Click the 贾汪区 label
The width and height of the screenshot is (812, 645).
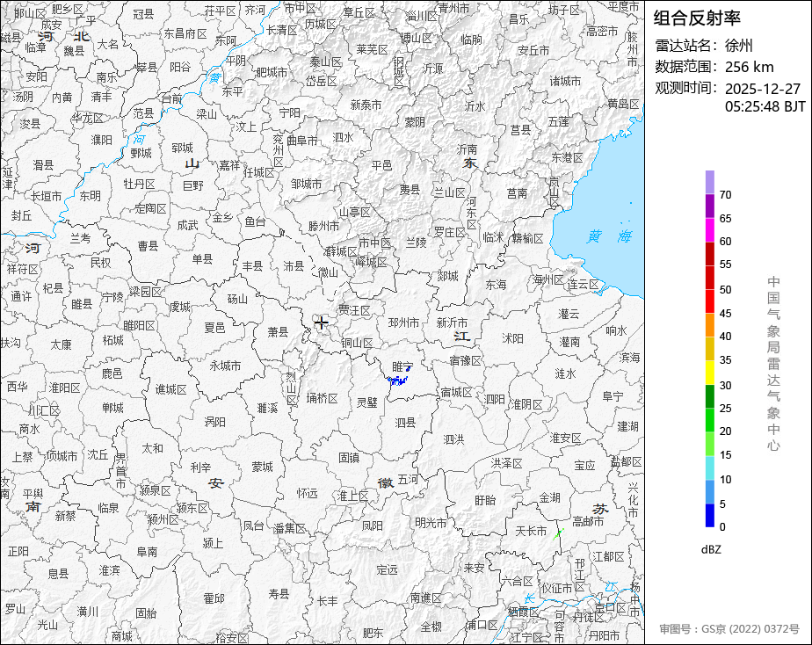tap(354, 310)
